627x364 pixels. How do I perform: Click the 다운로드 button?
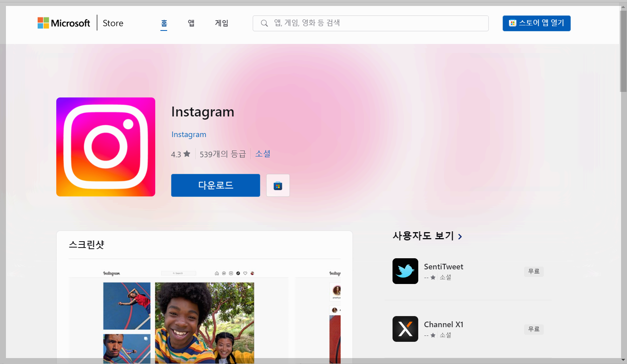[x=215, y=185]
